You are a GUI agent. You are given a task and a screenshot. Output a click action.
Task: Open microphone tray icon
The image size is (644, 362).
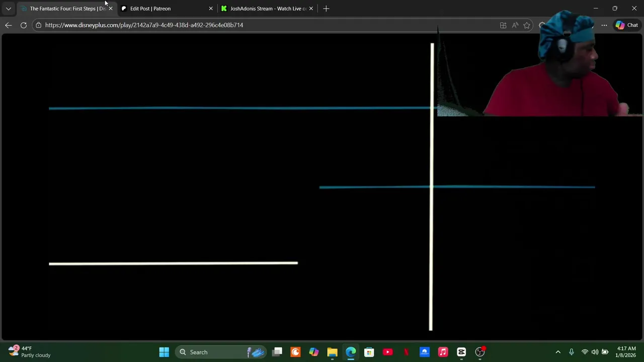572,352
